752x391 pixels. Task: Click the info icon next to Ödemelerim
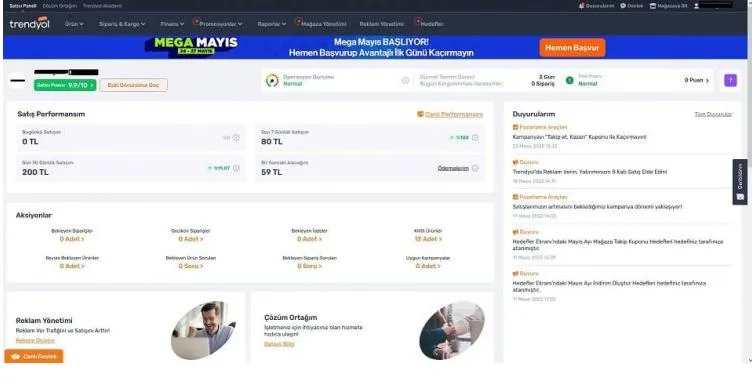click(x=475, y=168)
